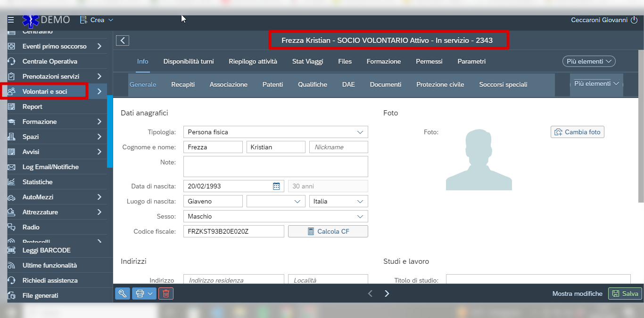
Task: Click the Nickname input field
Action: (x=339, y=147)
